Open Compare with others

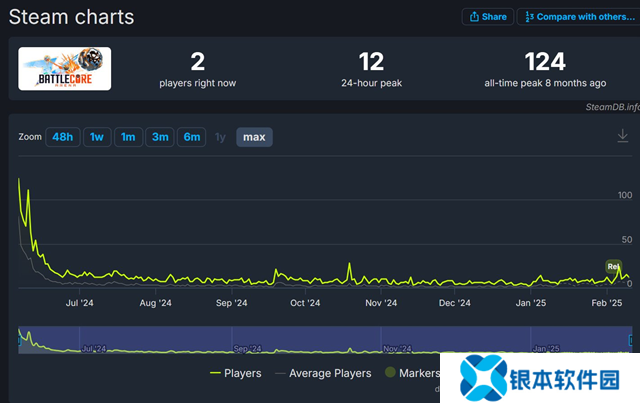coord(579,17)
